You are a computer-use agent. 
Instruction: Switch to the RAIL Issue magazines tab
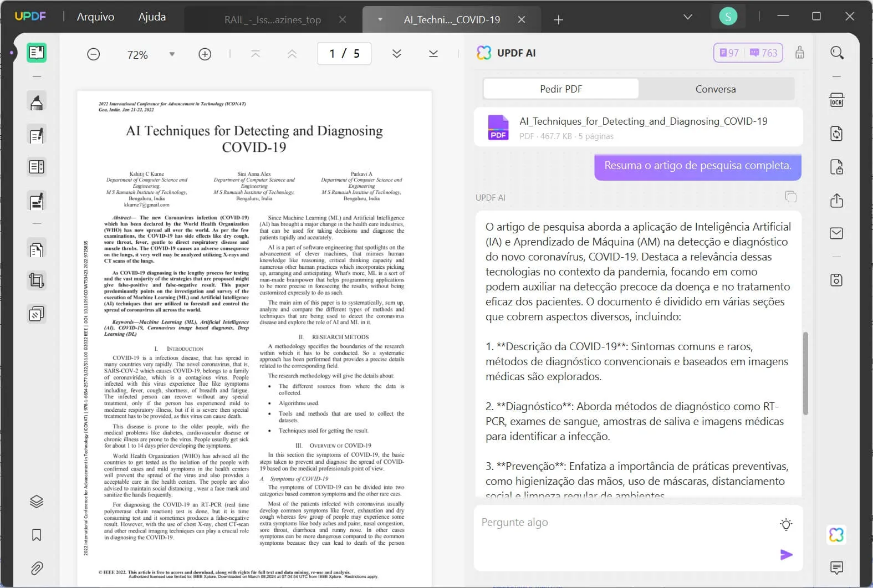(x=273, y=20)
